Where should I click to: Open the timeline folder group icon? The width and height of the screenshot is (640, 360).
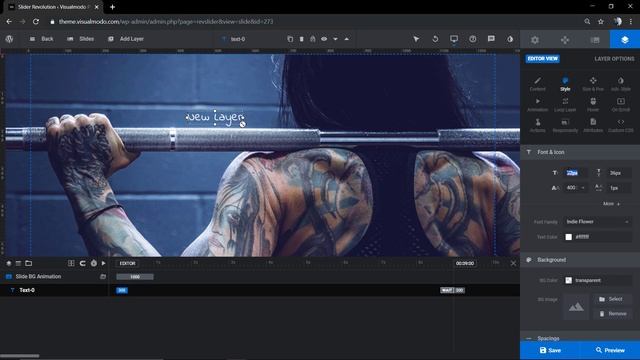pyautogui.click(x=29, y=264)
